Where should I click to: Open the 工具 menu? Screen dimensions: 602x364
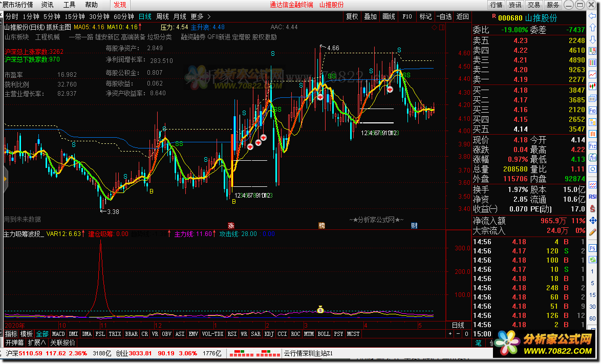[70, 5]
